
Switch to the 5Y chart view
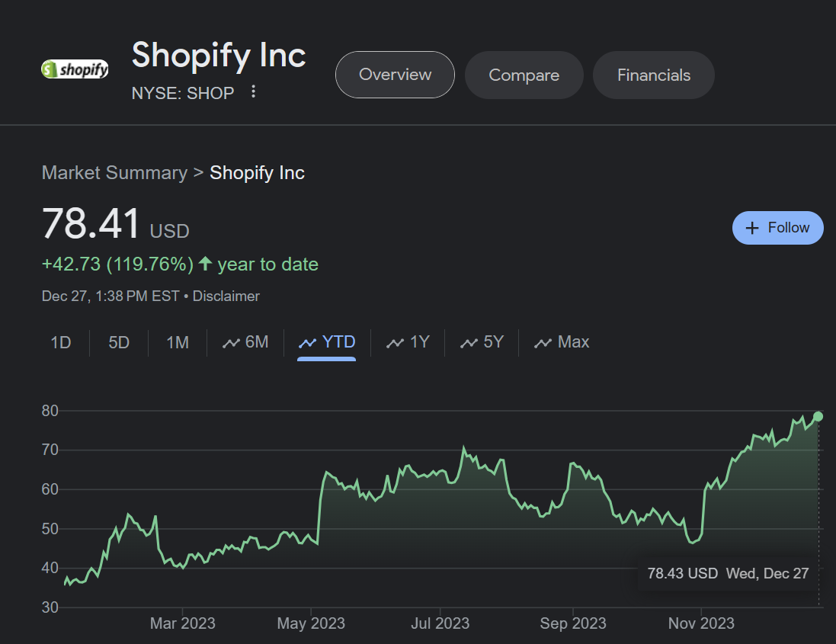click(483, 342)
